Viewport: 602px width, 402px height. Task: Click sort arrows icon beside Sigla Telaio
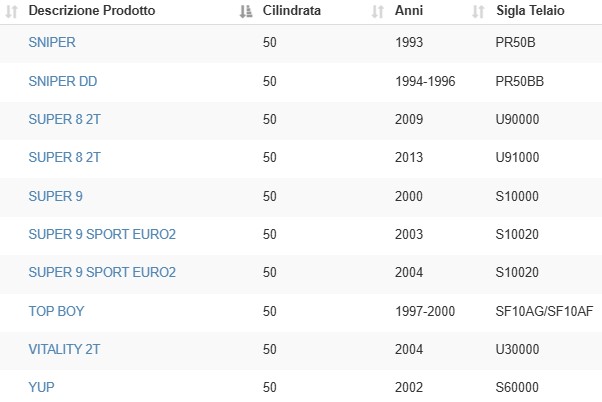tap(478, 12)
